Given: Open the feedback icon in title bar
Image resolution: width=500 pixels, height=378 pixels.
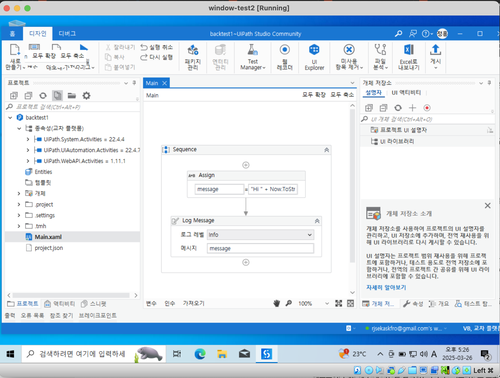Looking at the screenshot, I should 413,34.
